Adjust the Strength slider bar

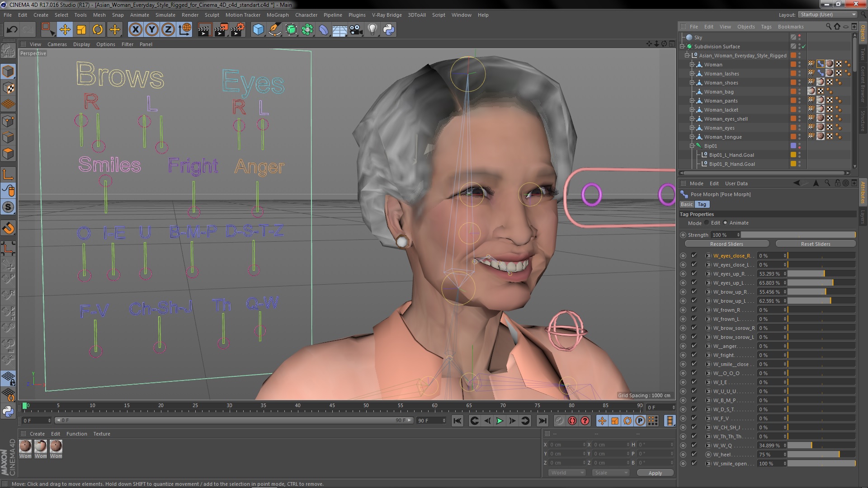click(x=798, y=235)
